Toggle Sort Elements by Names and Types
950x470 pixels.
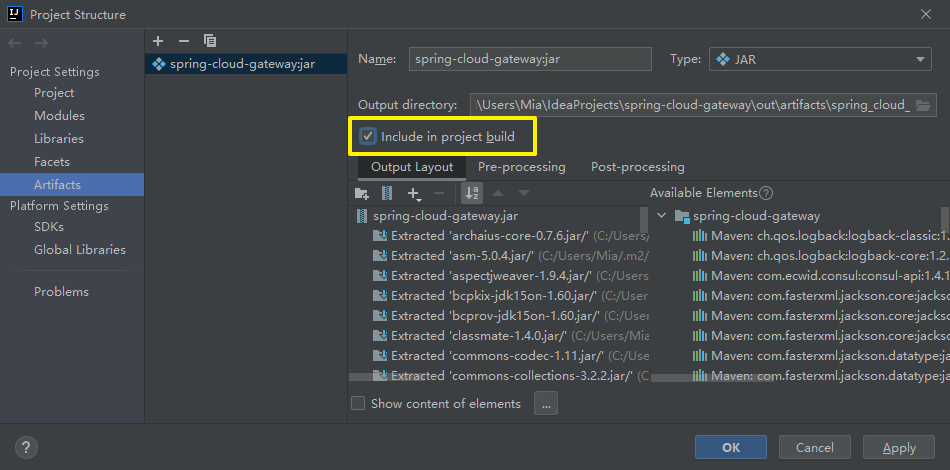(471, 193)
